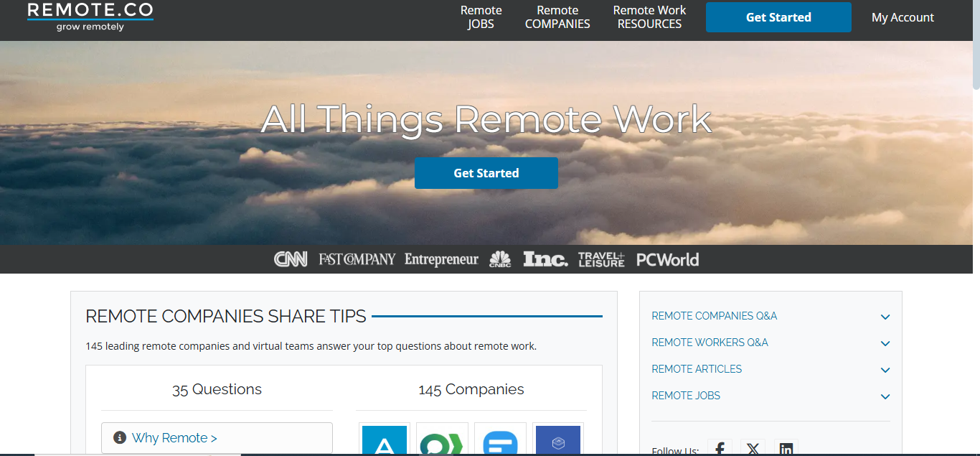Click the 145 Companies heading
Screen dimensions: 980x456
pyautogui.click(x=471, y=389)
